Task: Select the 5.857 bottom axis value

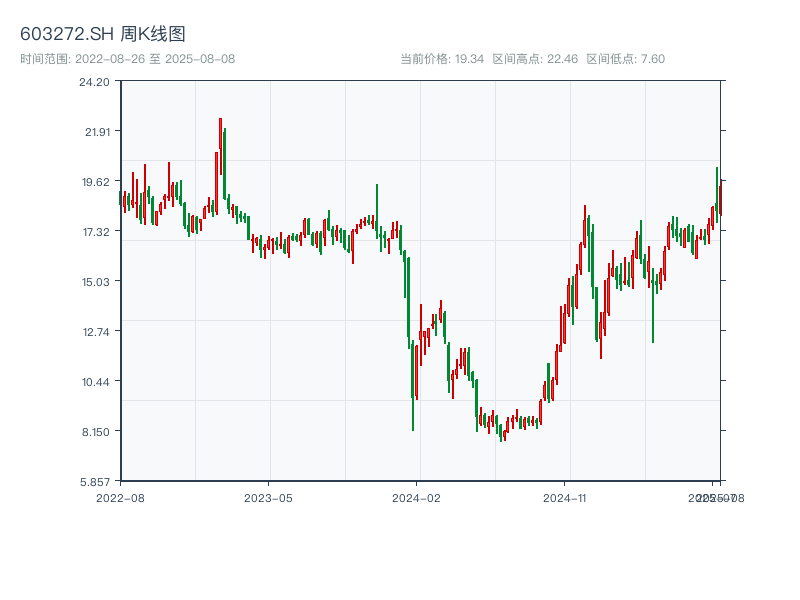Action: pyautogui.click(x=94, y=481)
